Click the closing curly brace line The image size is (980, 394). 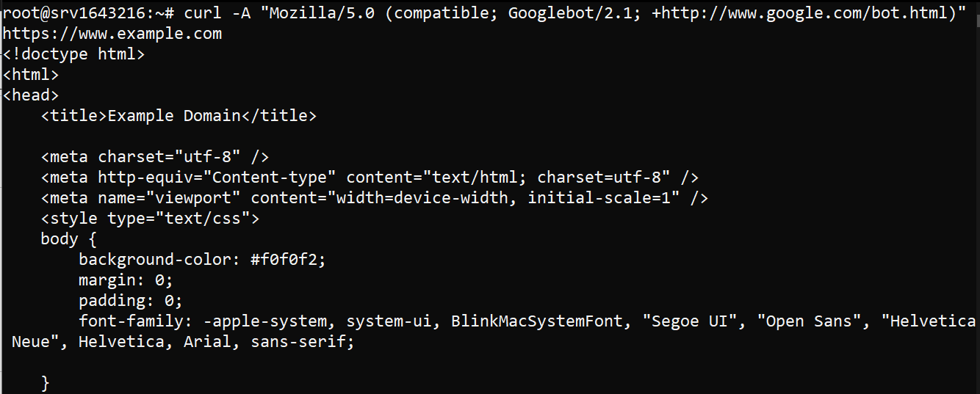[46, 383]
